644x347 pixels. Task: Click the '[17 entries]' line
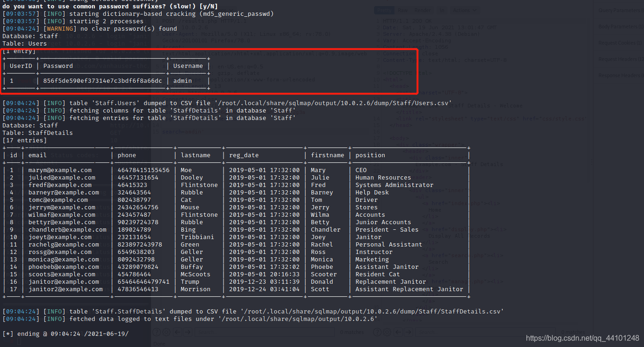tap(25, 140)
